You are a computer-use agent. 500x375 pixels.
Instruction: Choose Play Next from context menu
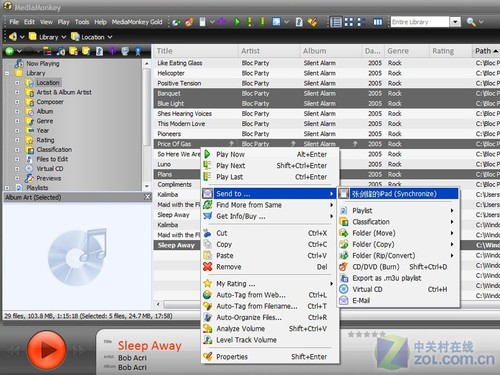[x=270, y=165]
